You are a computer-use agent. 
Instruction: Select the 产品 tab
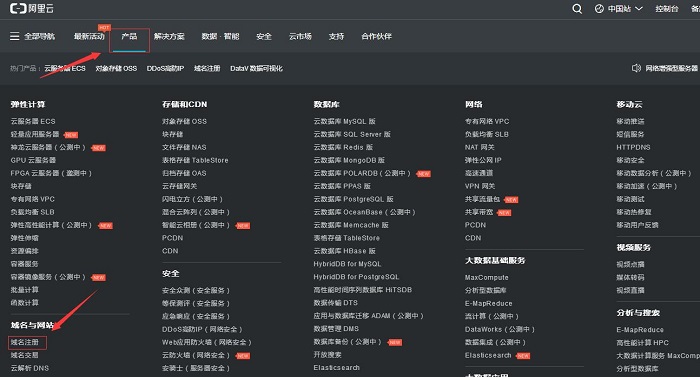coord(129,36)
